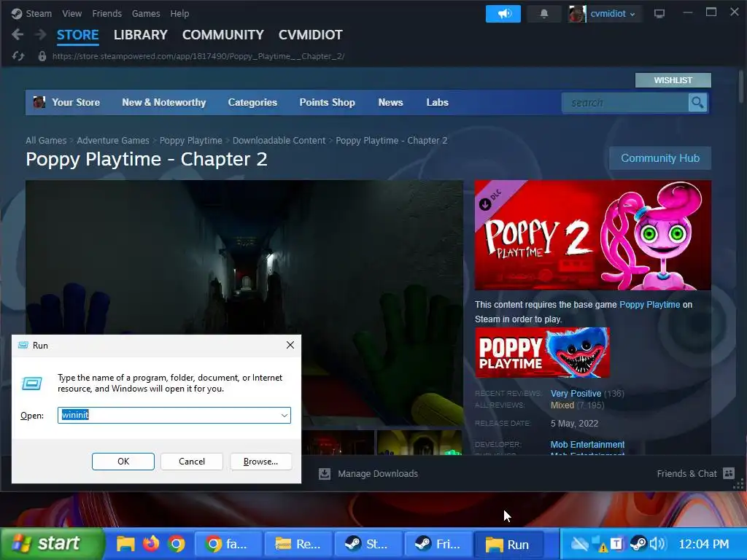
Task: Expand the Open combo box dropdown
Action: click(285, 415)
